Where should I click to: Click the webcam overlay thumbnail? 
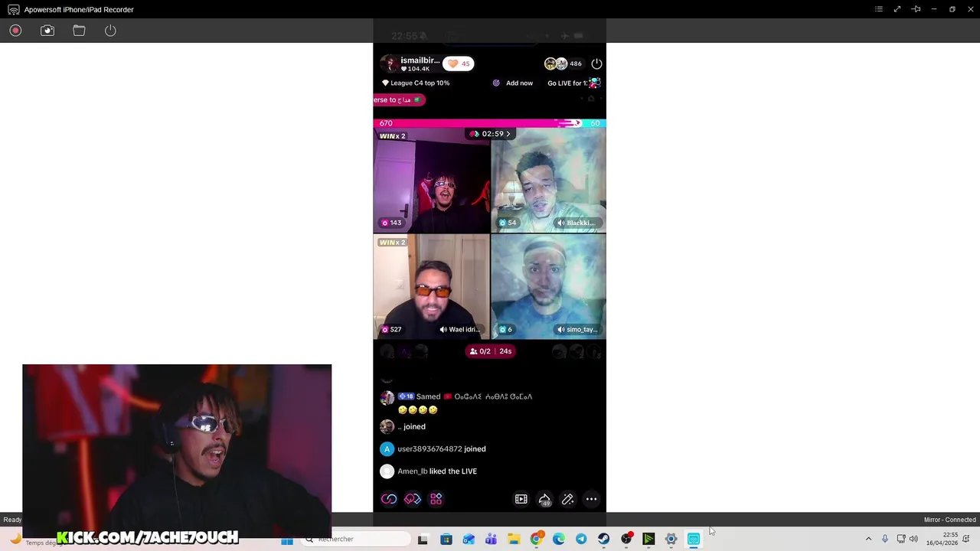tap(177, 451)
